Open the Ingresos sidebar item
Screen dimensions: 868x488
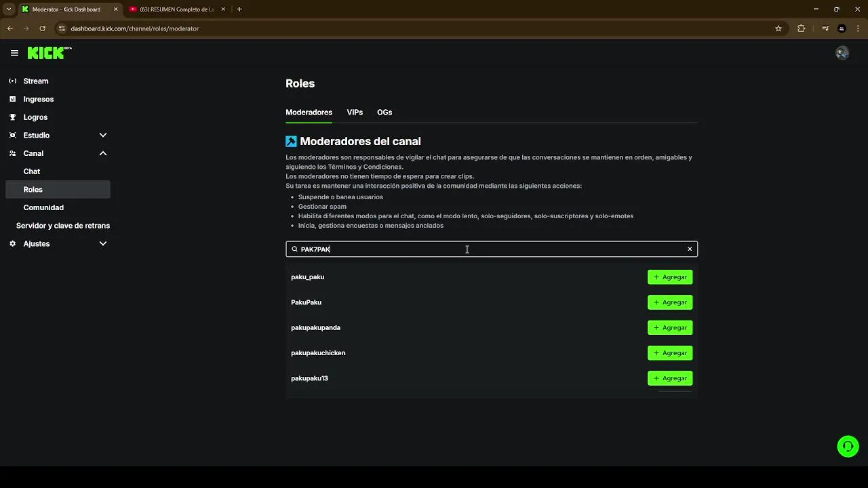pyautogui.click(x=39, y=99)
